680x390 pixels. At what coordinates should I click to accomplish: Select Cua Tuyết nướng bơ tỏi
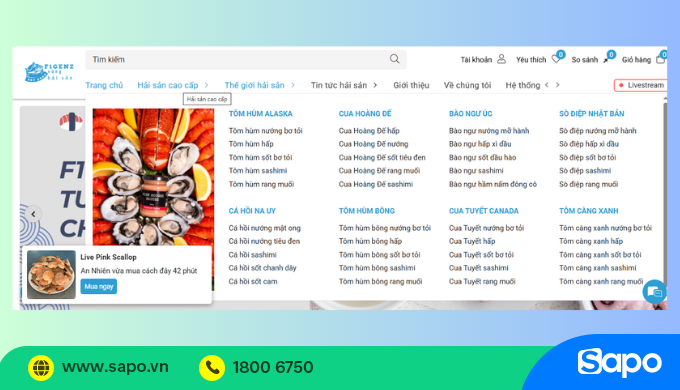[486, 228]
